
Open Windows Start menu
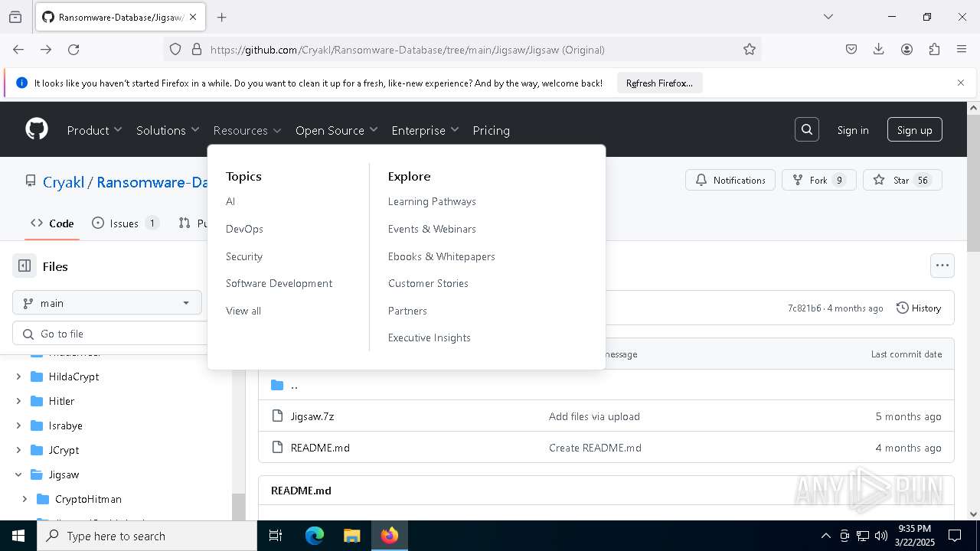tap(18, 536)
